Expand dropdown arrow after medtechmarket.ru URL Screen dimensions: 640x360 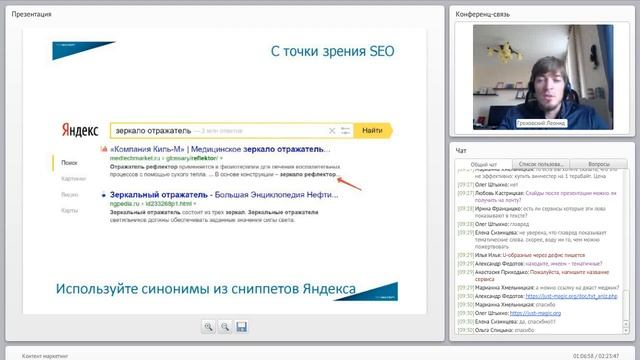pos(221,158)
